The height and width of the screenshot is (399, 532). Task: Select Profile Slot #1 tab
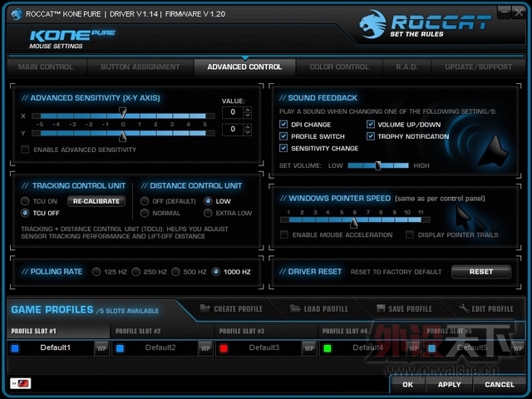[x=58, y=331]
